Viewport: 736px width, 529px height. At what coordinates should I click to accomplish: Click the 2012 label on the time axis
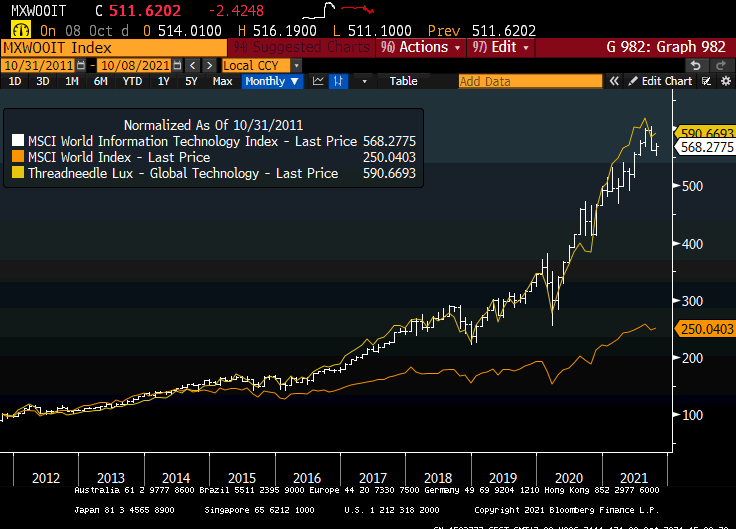point(46,478)
